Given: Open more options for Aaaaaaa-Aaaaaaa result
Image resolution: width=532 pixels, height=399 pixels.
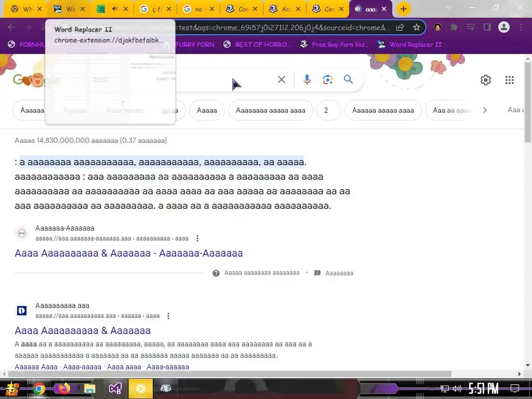Looking at the screenshot, I should pyautogui.click(x=197, y=238).
